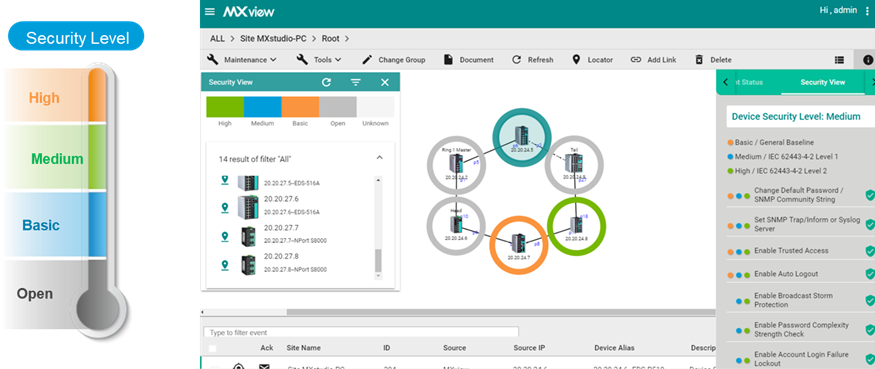Click the list view icon in toolbar
Image resolution: width=875 pixels, height=369 pixels.
[839, 60]
